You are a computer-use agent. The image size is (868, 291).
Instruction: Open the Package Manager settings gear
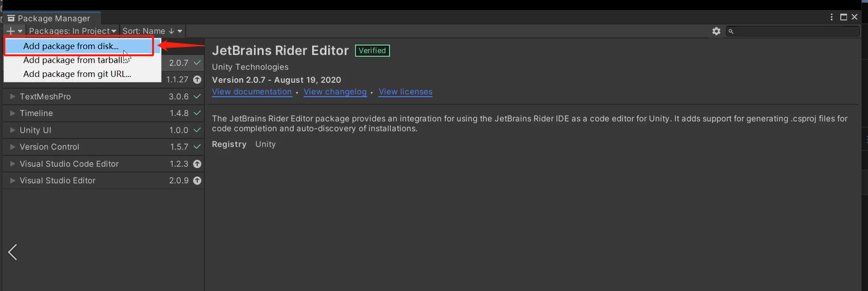coord(717,31)
